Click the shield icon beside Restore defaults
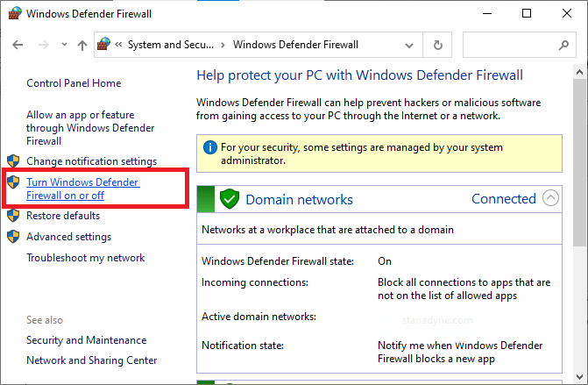 pyautogui.click(x=13, y=216)
